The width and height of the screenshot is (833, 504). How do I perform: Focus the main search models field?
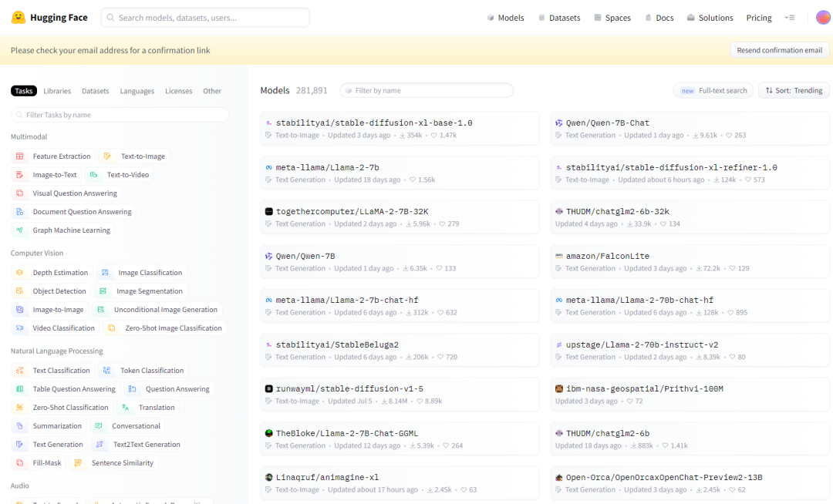pyautogui.click(x=205, y=18)
